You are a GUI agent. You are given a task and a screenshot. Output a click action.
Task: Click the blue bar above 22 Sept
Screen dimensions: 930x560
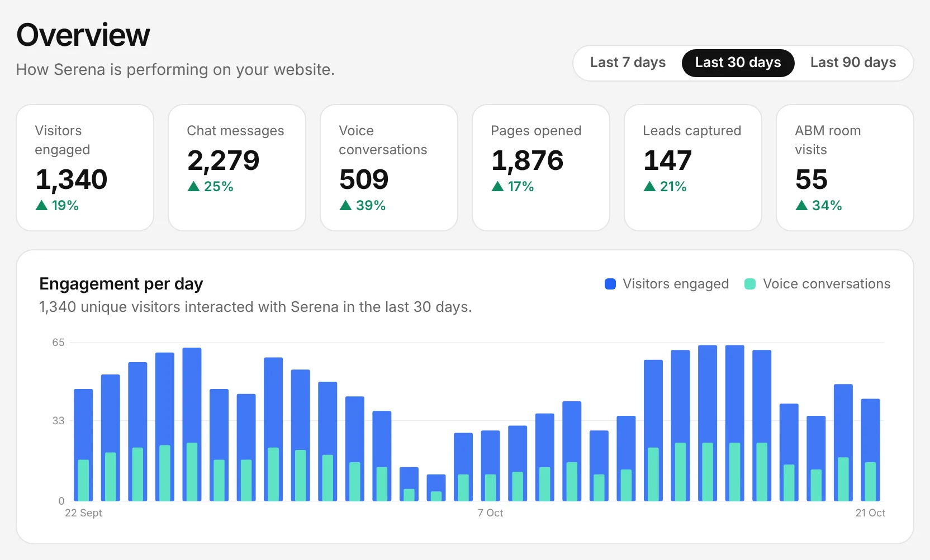pos(83,445)
